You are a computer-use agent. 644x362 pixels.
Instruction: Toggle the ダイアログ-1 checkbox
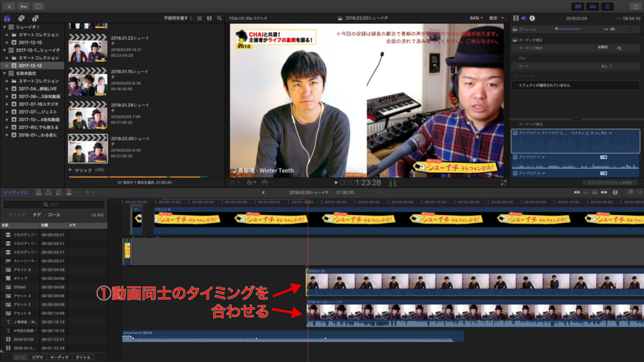[x=515, y=157]
